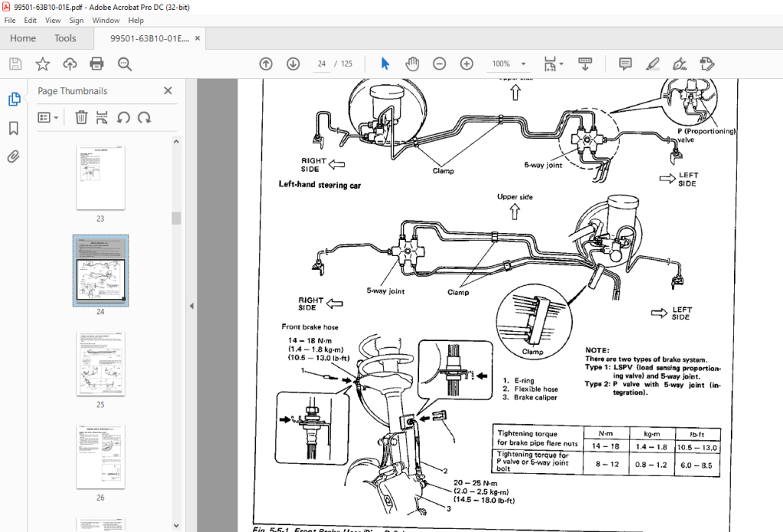Click the print pages icon in thumbnails toolbar
This screenshot has height=532, width=783.
coord(102,118)
